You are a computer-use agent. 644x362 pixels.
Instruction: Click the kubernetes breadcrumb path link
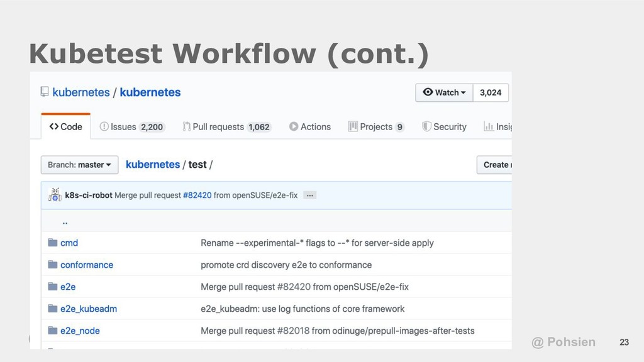(x=153, y=165)
